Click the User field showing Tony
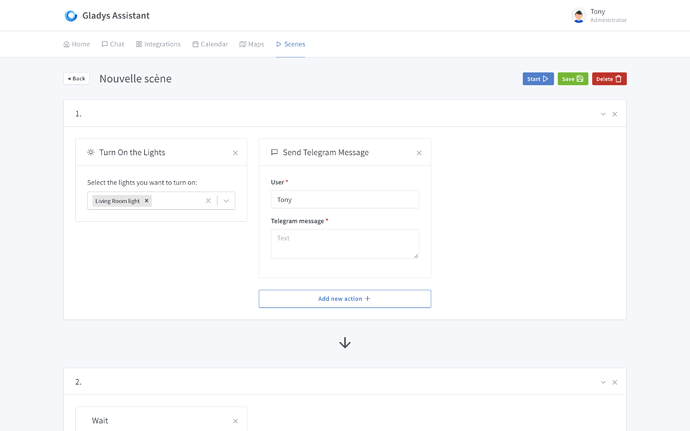690x431 pixels. click(x=345, y=199)
